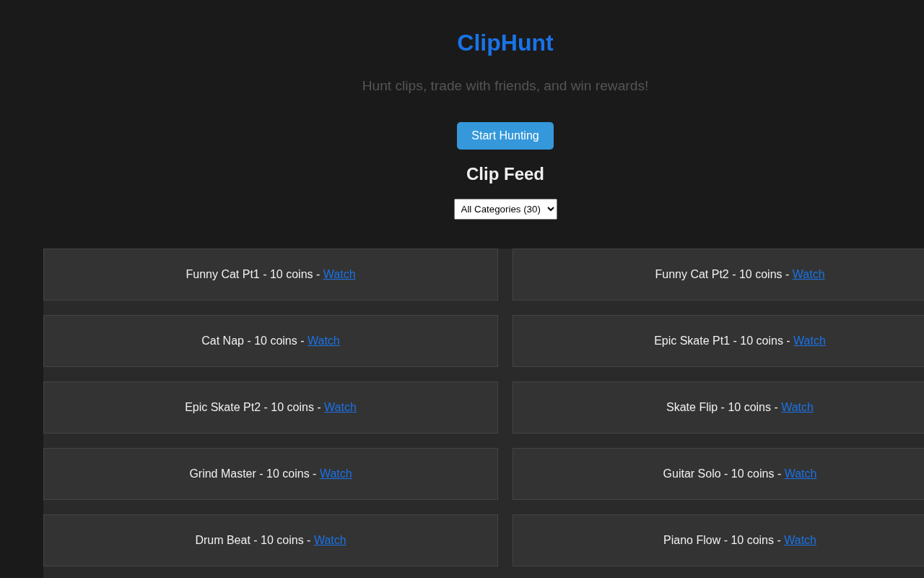The width and height of the screenshot is (924, 578).
Task: Open the All Categories dropdown
Action: (505, 209)
